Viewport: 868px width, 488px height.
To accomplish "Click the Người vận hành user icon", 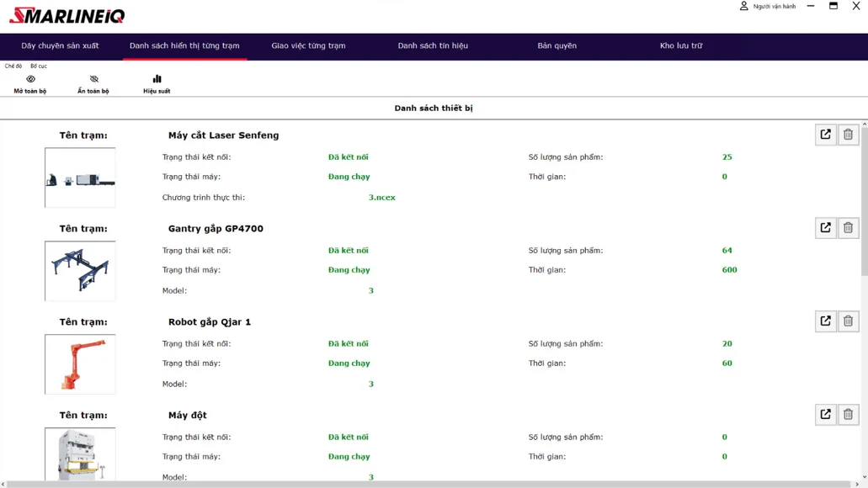I will (744, 6).
